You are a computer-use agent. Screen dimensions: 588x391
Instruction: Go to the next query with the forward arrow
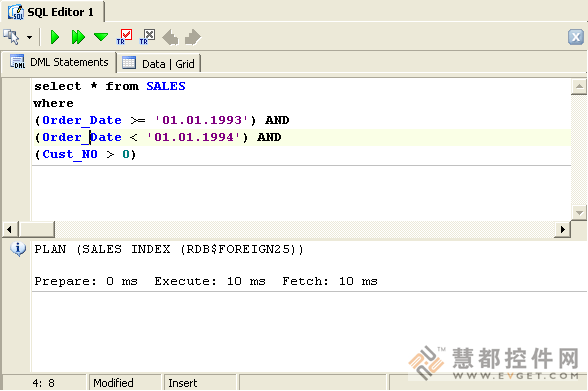pos(193,37)
